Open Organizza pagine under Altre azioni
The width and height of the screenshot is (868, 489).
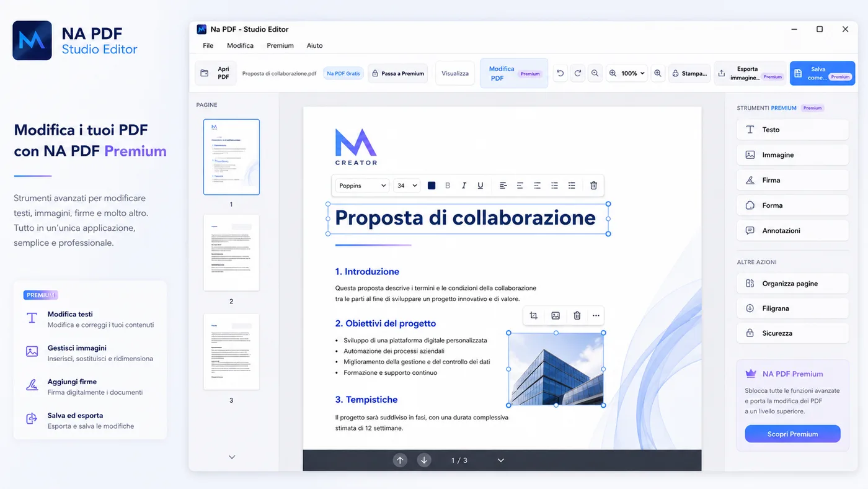click(792, 284)
